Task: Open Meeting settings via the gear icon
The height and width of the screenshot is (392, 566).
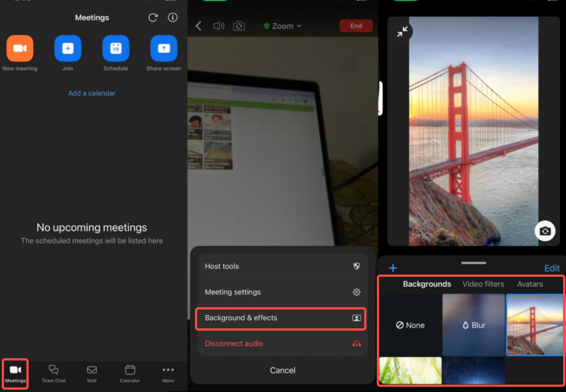Action: [356, 292]
